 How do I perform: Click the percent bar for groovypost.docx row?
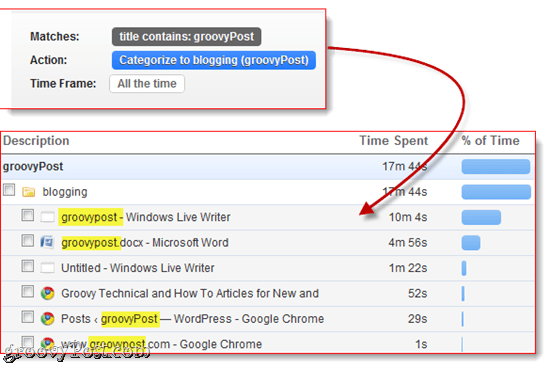coord(471,243)
